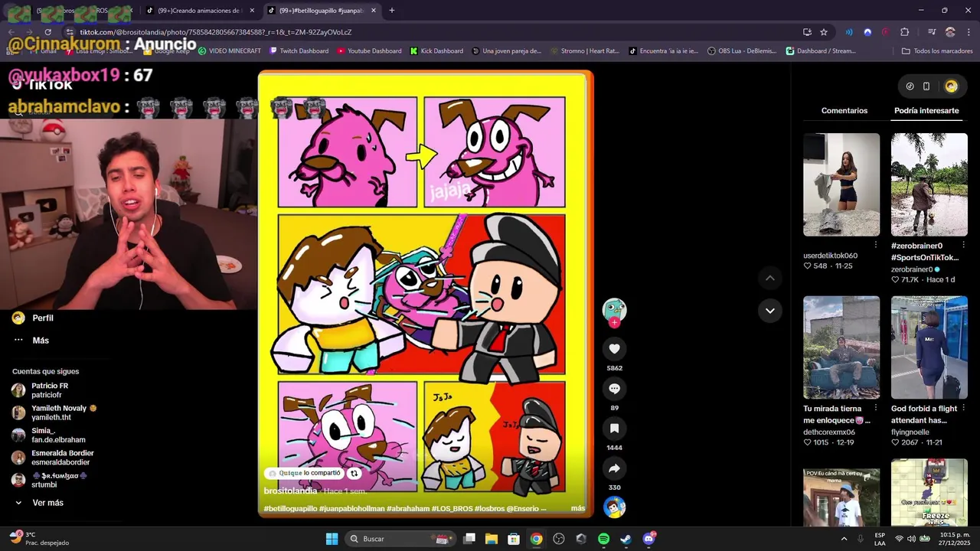The height and width of the screenshot is (551, 980).
Task: Click the #LOS_BROS hashtag
Action: (x=452, y=508)
